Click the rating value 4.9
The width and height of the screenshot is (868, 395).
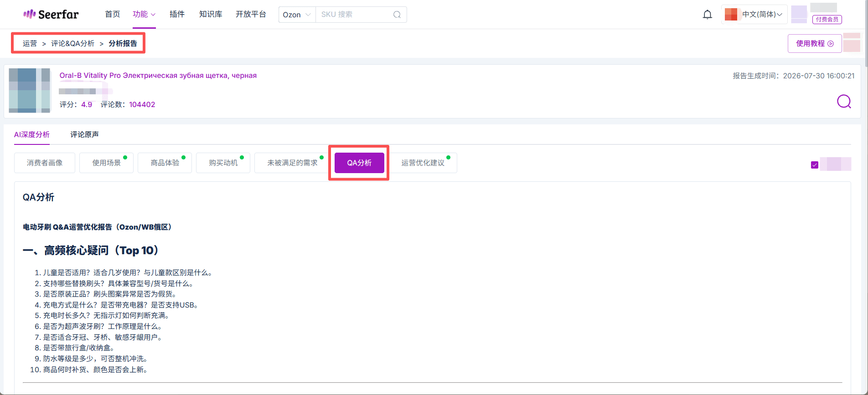[87, 105]
